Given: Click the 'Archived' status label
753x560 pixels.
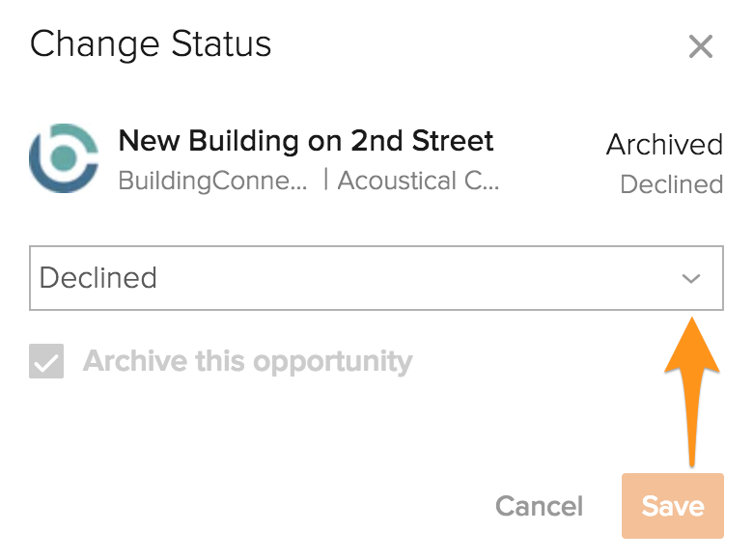Looking at the screenshot, I should point(664,145).
